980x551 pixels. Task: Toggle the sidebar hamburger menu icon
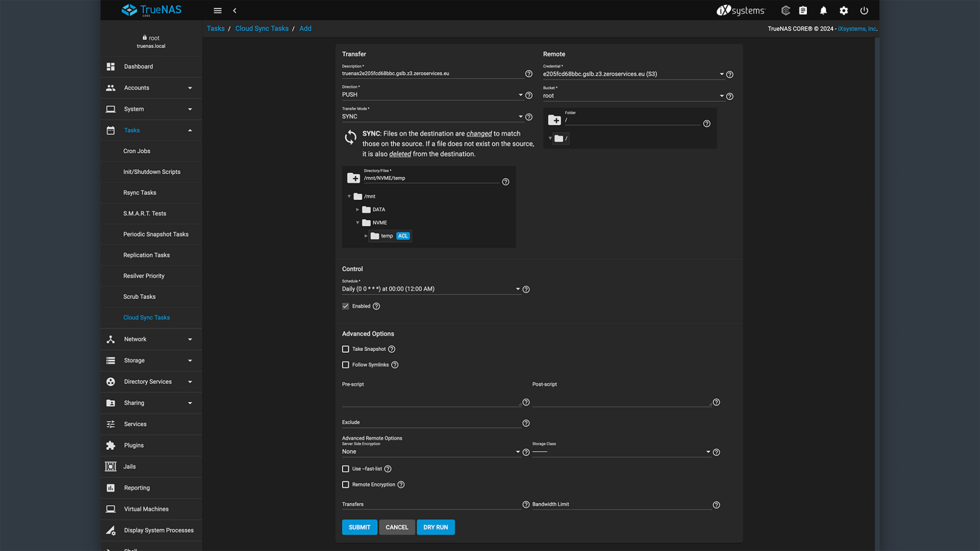pos(217,10)
